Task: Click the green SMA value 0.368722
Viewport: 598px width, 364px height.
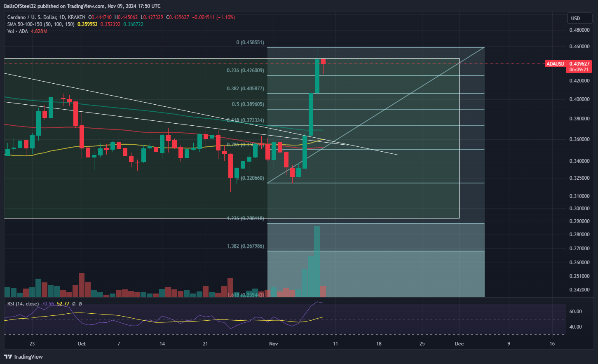Action: pos(134,24)
